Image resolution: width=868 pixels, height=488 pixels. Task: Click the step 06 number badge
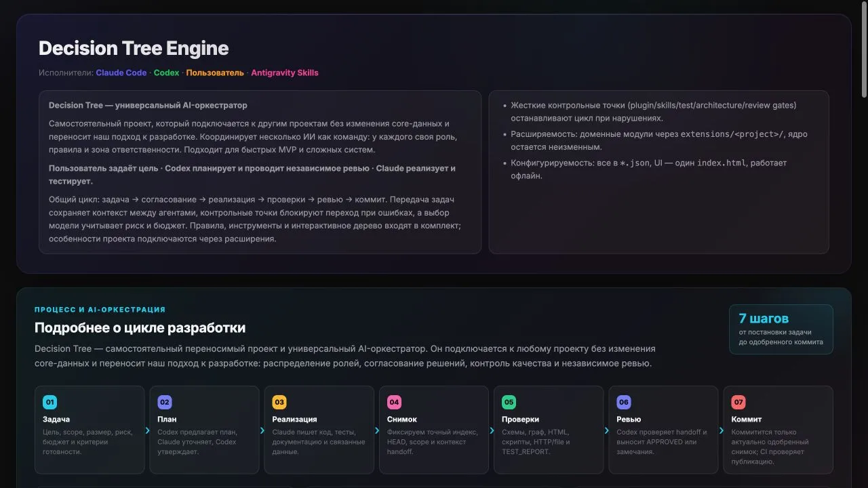point(624,402)
